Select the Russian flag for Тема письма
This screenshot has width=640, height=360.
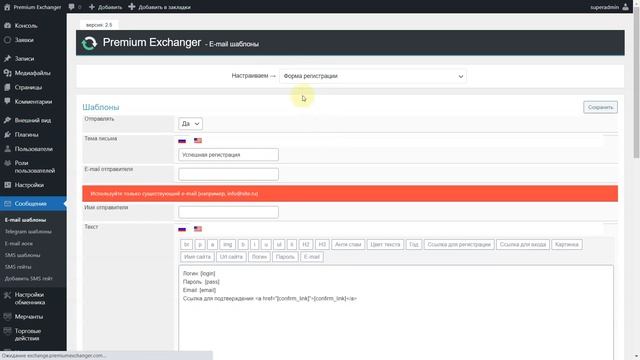[182, 140]
